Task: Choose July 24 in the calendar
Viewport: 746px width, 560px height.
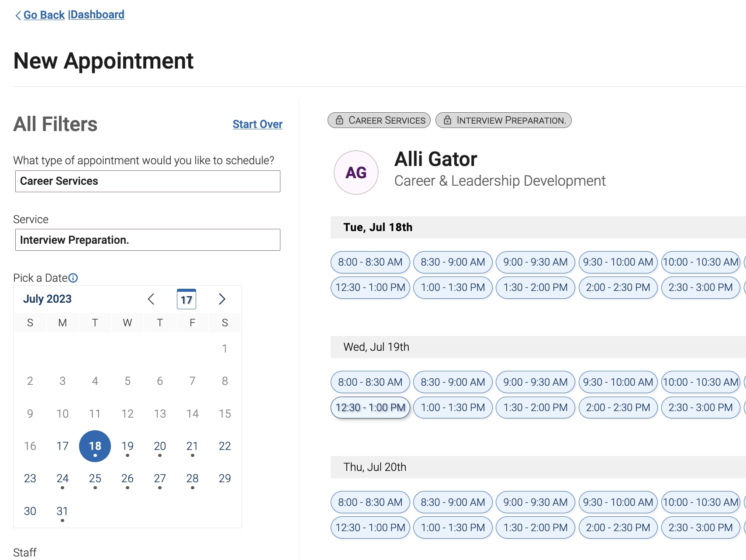Action: coord(62,478)
